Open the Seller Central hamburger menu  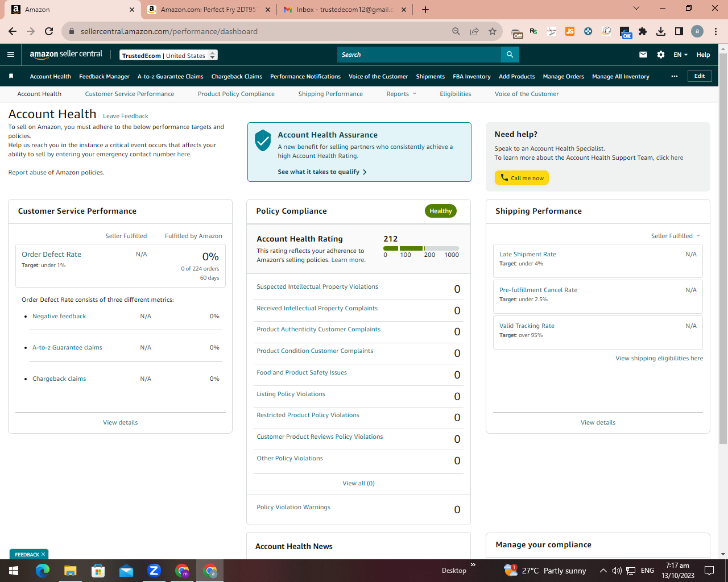11,55
